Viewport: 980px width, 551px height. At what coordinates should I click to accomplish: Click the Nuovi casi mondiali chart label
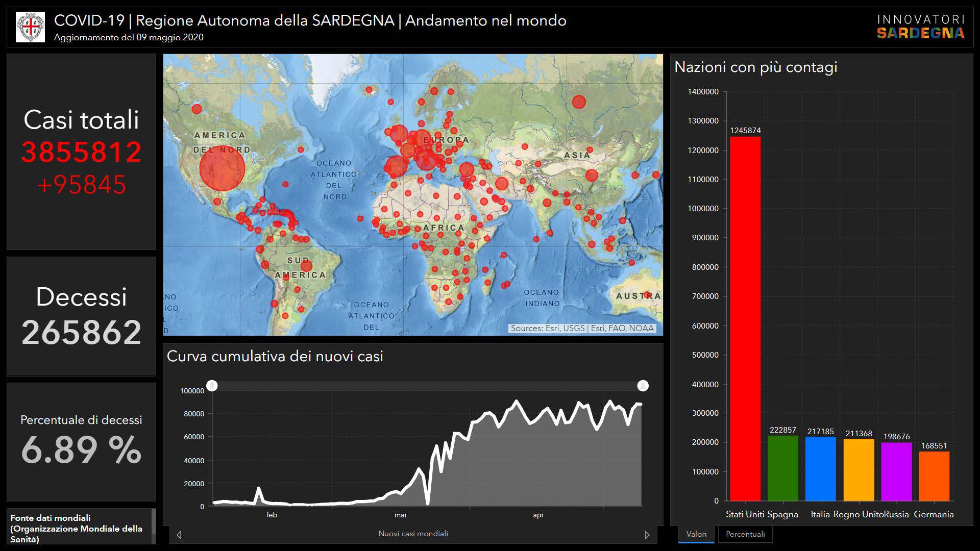click(x=413, y=534)
